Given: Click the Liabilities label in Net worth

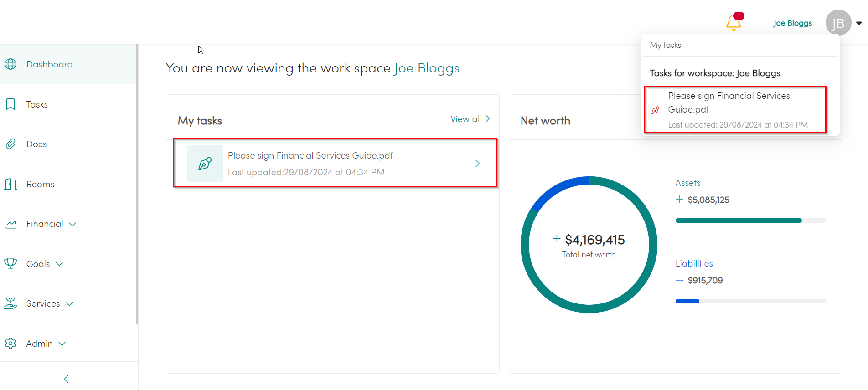Looking at the screenshot, I should [x=694, y=263].
